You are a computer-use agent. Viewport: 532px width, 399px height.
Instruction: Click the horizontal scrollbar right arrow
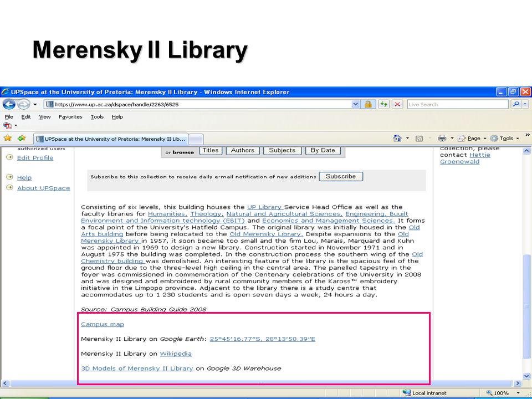click(x=518, y=383)
